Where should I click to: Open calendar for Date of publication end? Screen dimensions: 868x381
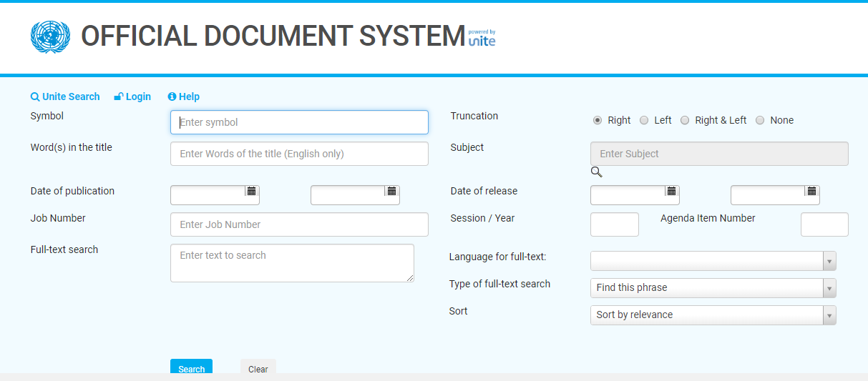391,191
